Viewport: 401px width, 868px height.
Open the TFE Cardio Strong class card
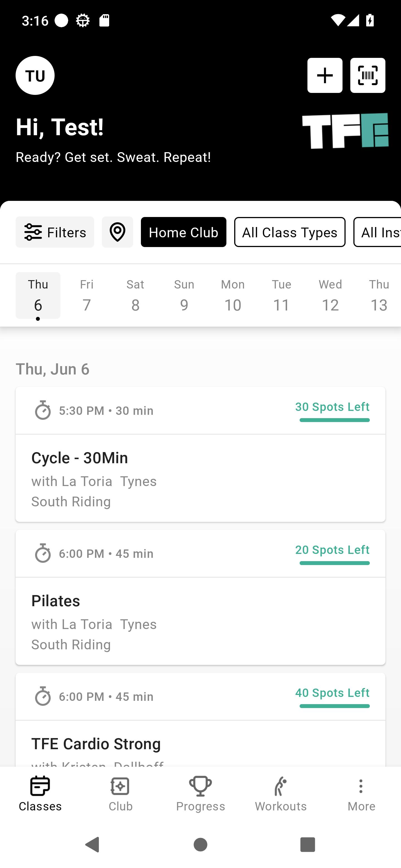pos(200,720)
